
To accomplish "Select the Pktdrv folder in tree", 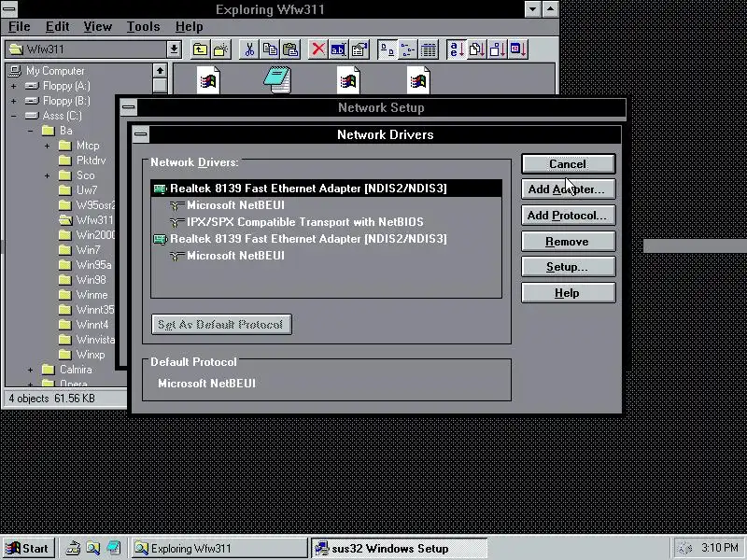I will (91, 161).
